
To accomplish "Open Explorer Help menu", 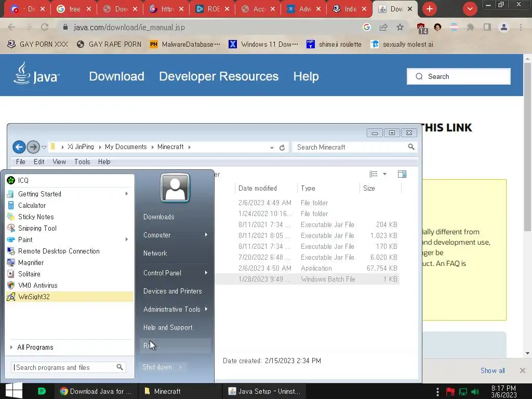I will (x=104, y=162).
